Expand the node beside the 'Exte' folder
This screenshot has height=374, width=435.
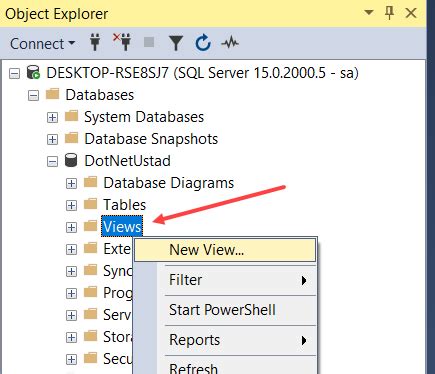71,249
